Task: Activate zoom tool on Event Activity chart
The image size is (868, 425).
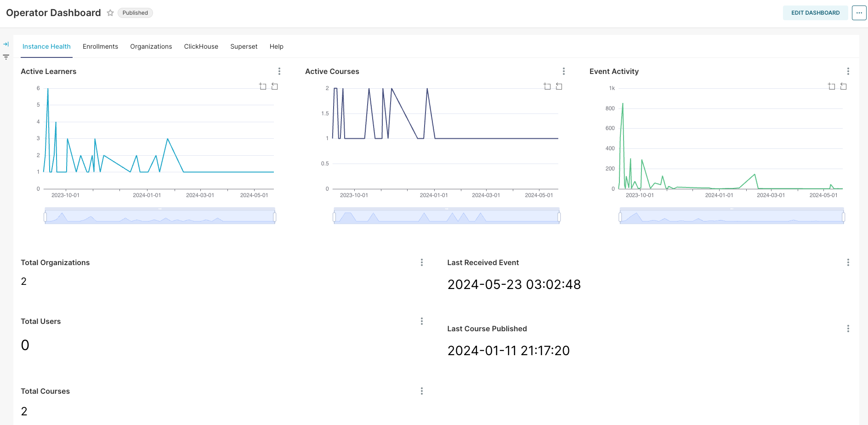Action: tap(832, 86)
